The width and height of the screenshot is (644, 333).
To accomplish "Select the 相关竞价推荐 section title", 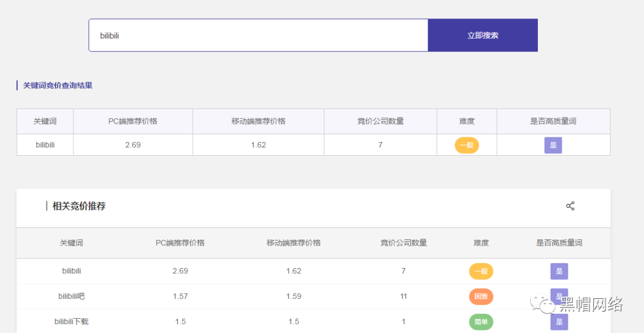I will click(79, 206).
